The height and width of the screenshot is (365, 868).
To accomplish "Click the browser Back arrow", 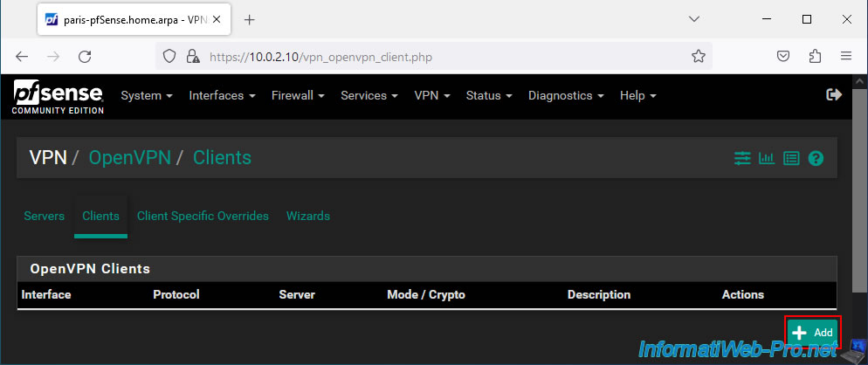I will click(22, 57).
